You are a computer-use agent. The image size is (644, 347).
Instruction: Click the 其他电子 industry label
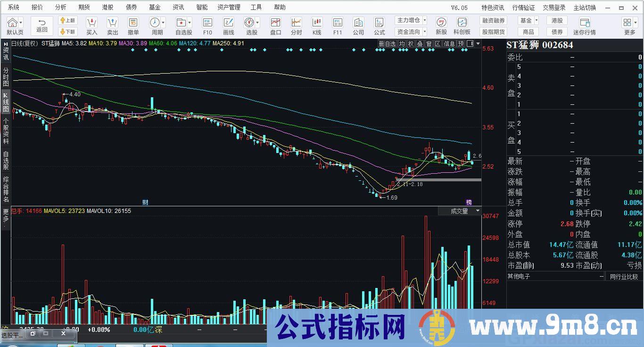[x=519, y=277]
